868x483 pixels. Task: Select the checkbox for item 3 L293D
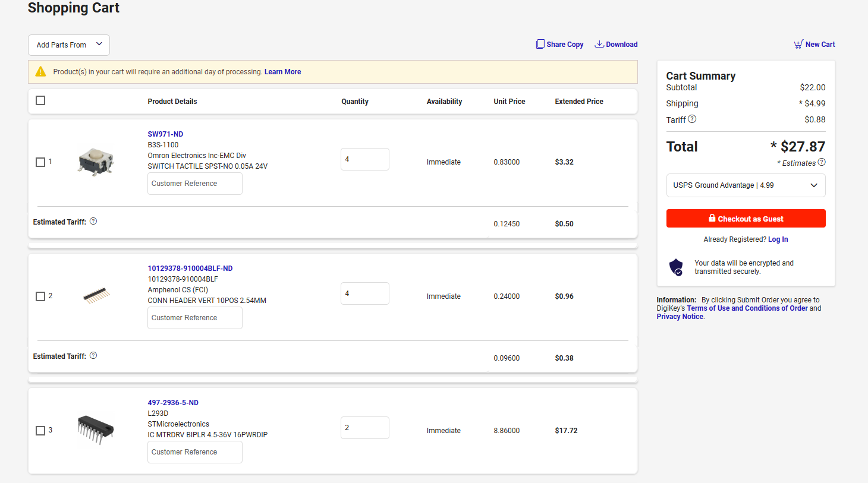(40, 431)
